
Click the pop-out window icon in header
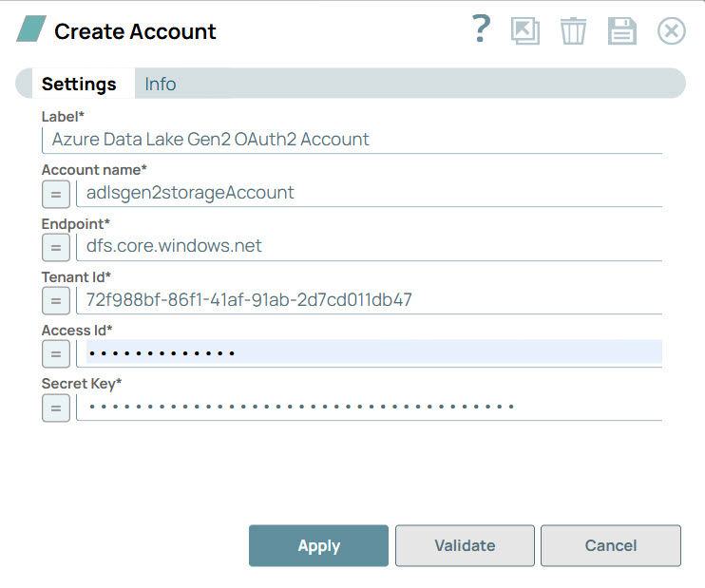coord(525,31)
